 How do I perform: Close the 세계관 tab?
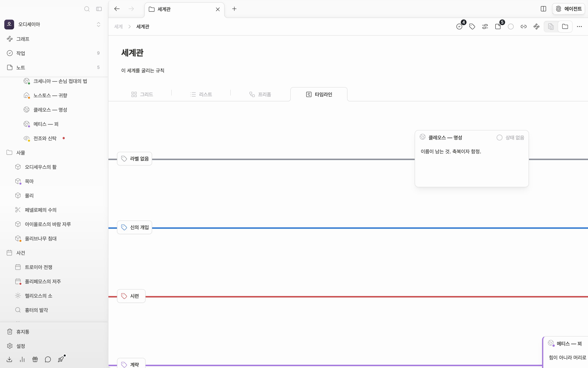(218, 9)
